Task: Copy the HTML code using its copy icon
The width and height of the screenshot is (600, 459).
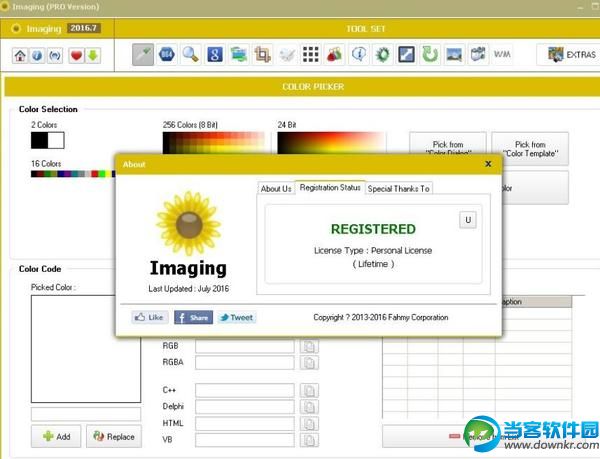Action: (x=309, y=423)
